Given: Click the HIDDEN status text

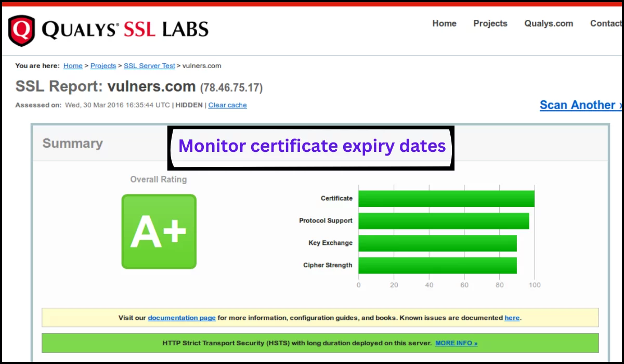Looking at the screenshot, I should pos(189,105).
